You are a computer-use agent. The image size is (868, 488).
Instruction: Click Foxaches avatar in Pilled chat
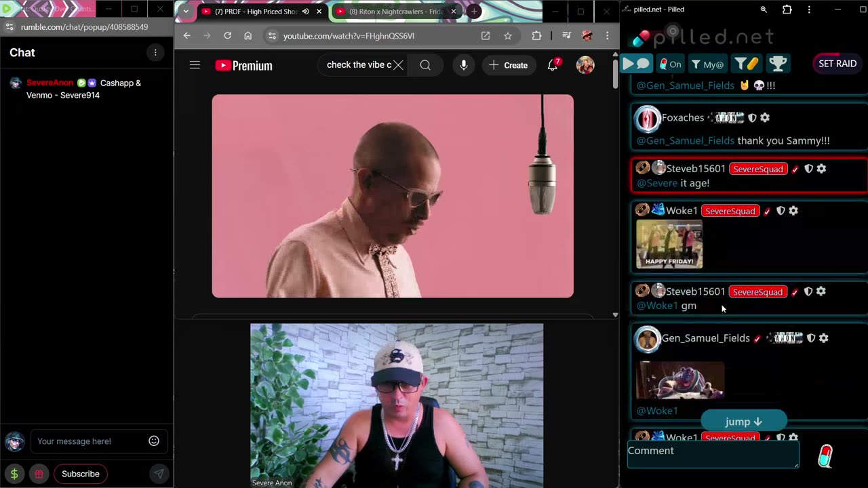click(648, 119)
